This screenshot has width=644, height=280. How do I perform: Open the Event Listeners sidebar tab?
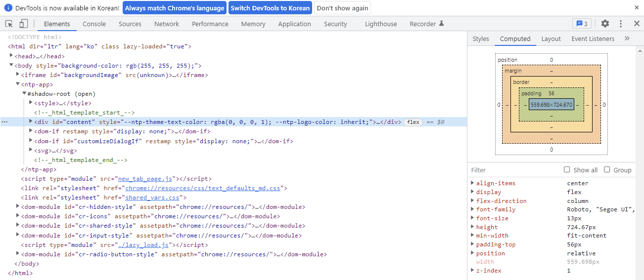(593, 39)
